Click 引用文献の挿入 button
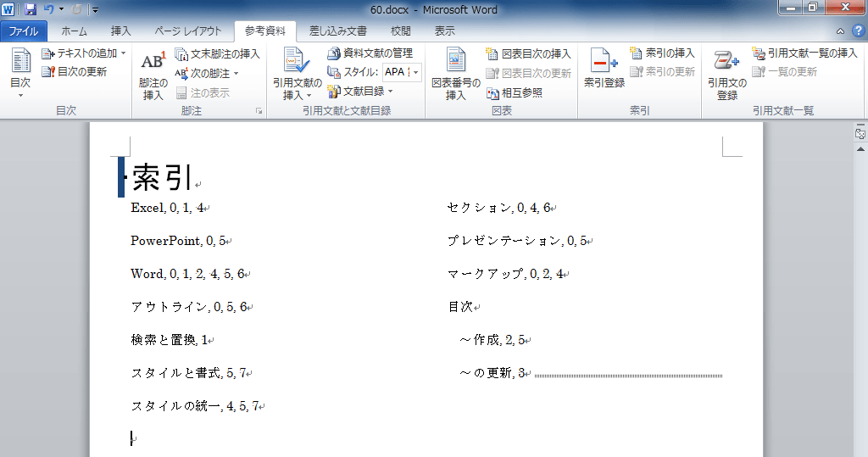868x457 pixels. 298,75
